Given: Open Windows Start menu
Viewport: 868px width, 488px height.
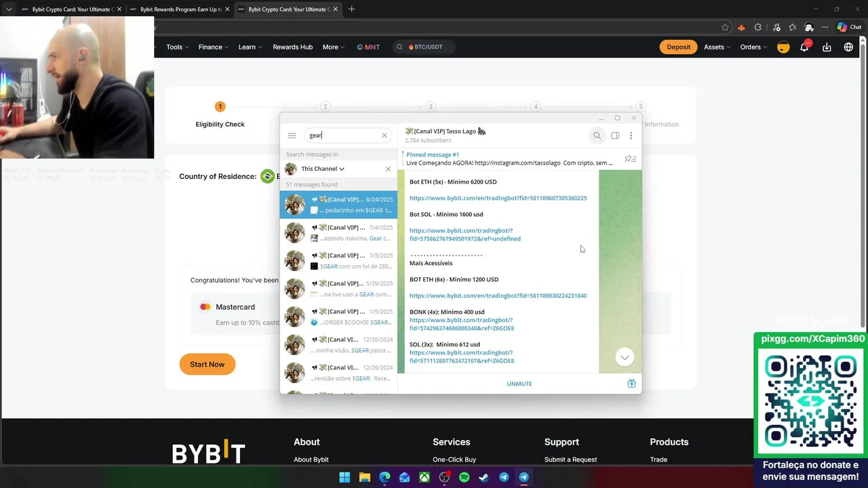Looking at the screenshot, I should (x=344, y=477).
